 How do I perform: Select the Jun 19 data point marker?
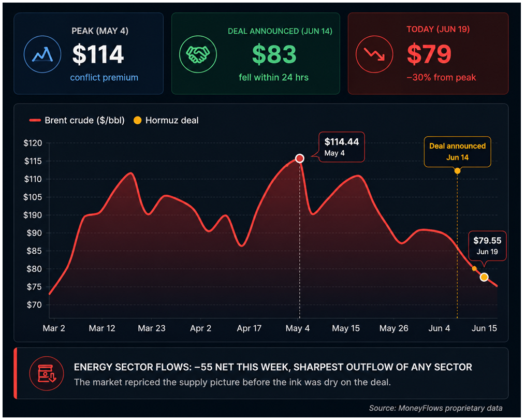[x=484, y=277]
